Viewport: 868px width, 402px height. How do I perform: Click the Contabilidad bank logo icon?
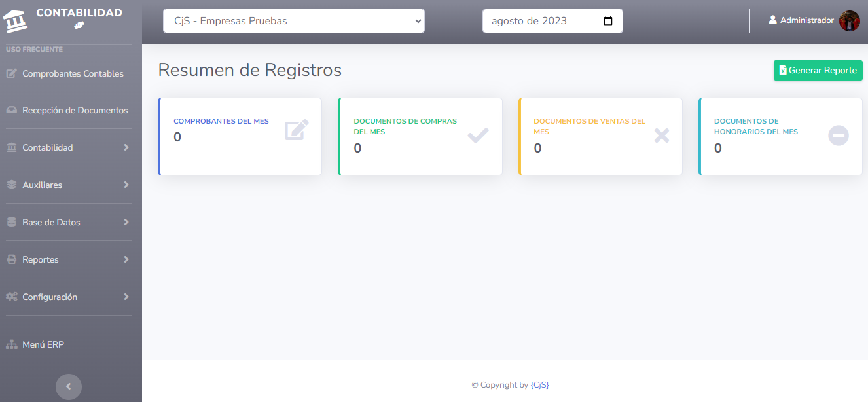16,21
